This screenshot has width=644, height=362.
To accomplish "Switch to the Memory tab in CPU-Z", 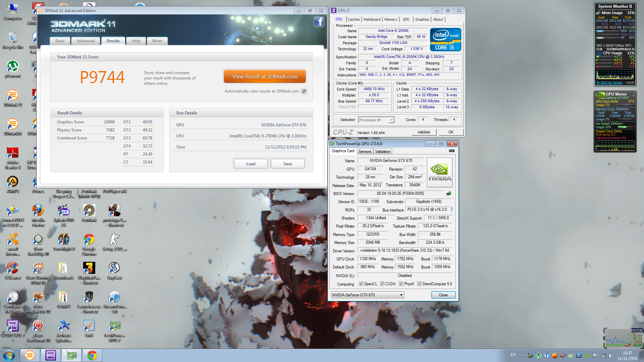I will click(x=390, y=19).
